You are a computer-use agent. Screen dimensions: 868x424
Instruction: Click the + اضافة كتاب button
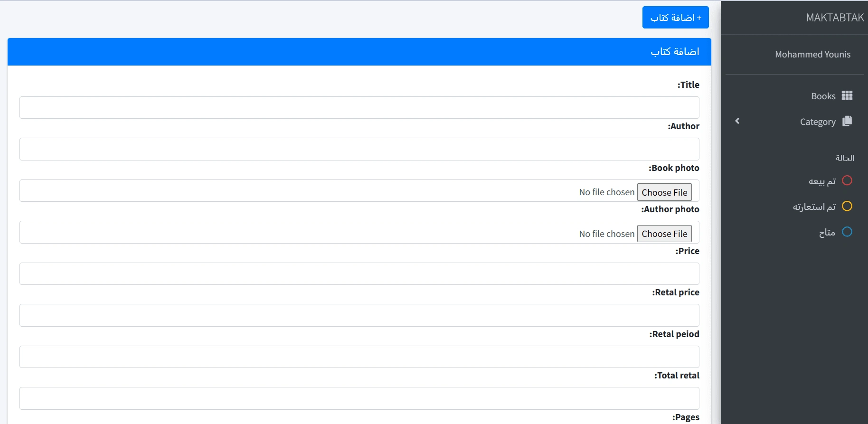[675, 18]
